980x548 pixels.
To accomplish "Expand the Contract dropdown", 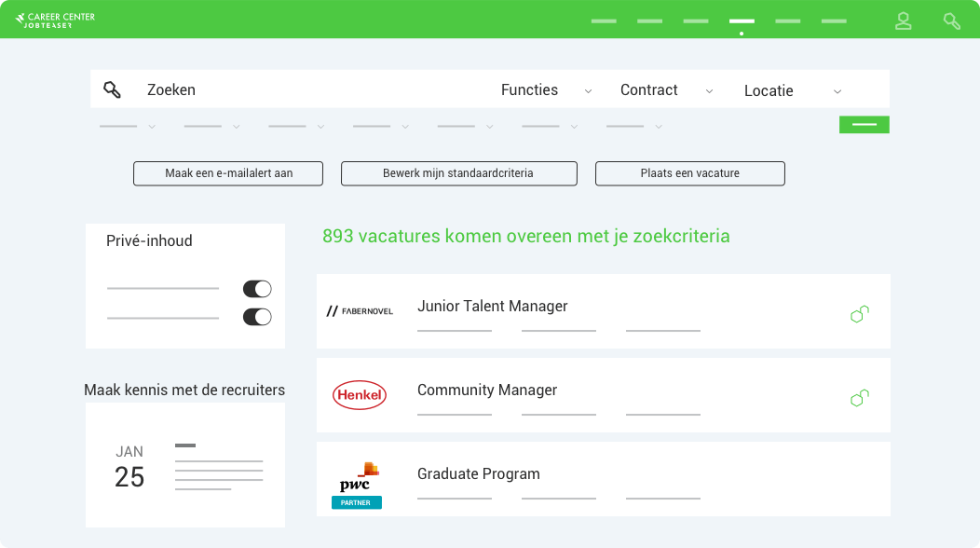I will point(666,90).
